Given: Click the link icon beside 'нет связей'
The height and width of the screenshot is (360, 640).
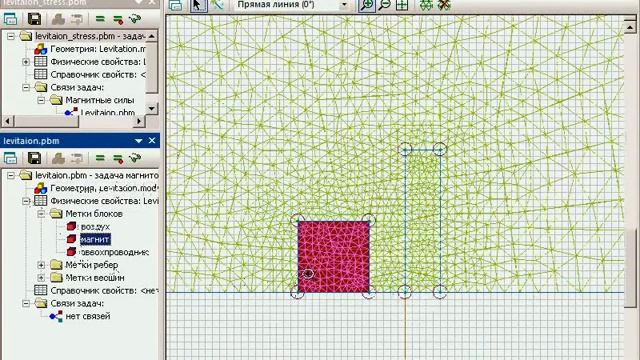Looking at the screenshot, I should (x=56, y=316).
